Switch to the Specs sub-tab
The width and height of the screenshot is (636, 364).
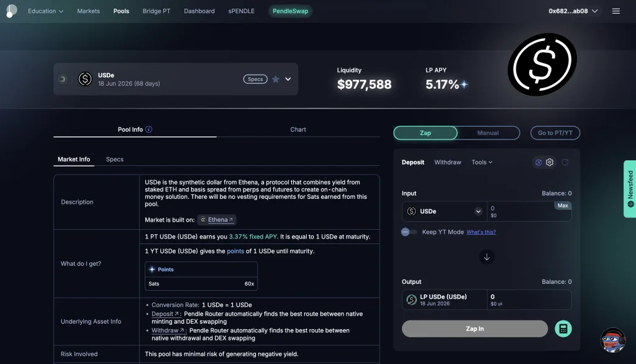[x=115, y=159]
